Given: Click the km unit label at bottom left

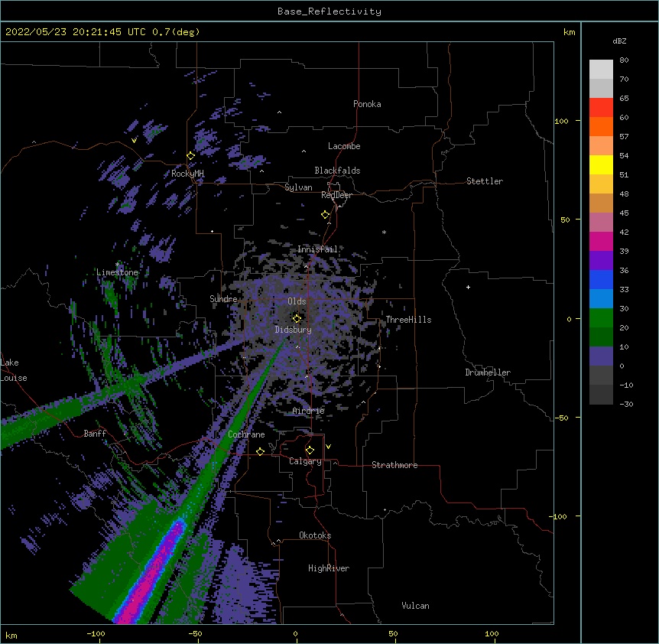Looking at the screenshot, I should click(11, 635).
